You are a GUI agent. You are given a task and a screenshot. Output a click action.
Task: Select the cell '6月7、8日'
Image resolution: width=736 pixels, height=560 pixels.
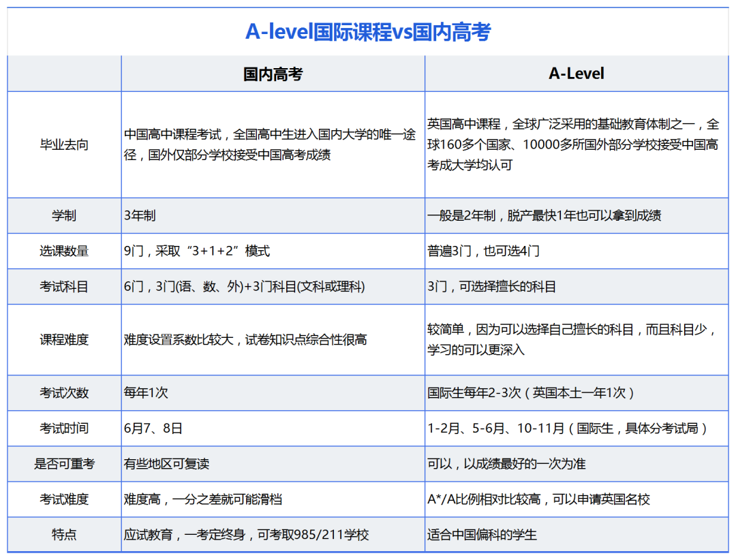[273, 428]
